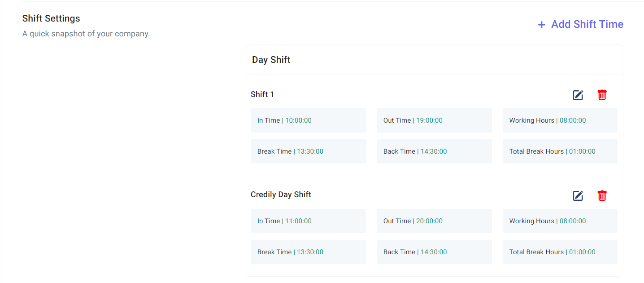This screenshot has width=644, height=283.
Task: Click Shift 1 Break Time 13:30:00 box
Action: 308,151
